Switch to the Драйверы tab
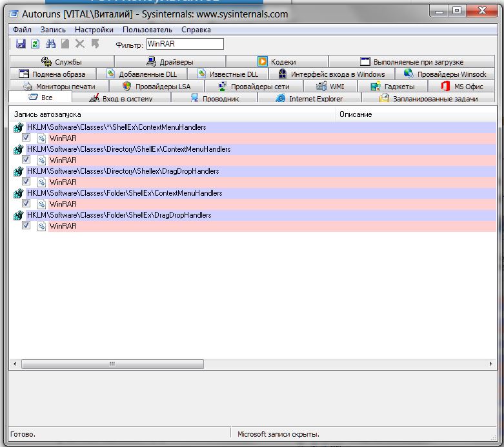The height and width of the screenshot is (447, 504). [x=170, y=61]
